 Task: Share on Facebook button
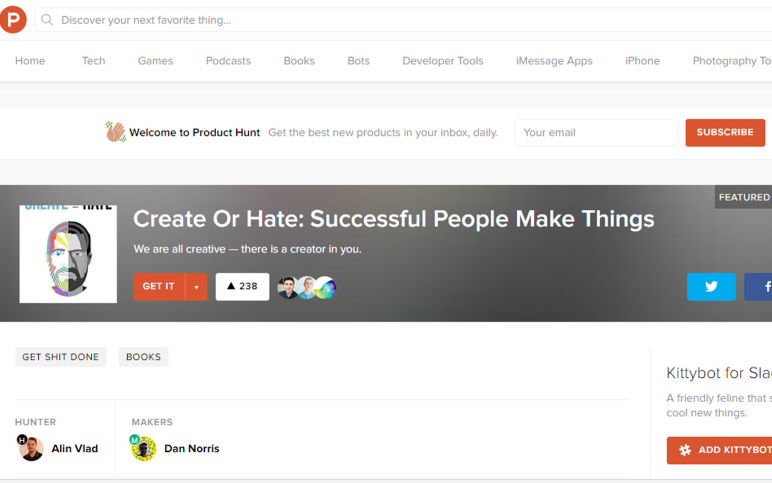pyautogui.click(x=758, y=287)
